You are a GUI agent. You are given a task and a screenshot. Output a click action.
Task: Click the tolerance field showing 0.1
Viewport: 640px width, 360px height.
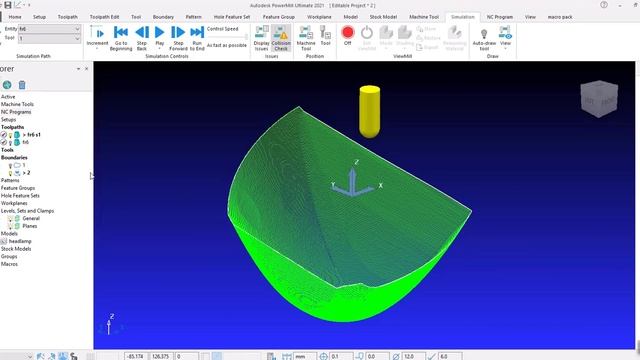pos(341,356)
